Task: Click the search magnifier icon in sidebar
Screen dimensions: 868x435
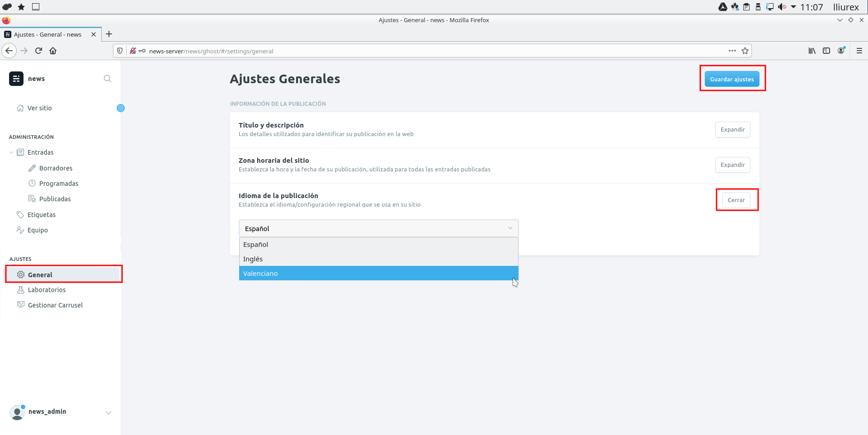Action: pyautogui.click(x=107, y=79)
